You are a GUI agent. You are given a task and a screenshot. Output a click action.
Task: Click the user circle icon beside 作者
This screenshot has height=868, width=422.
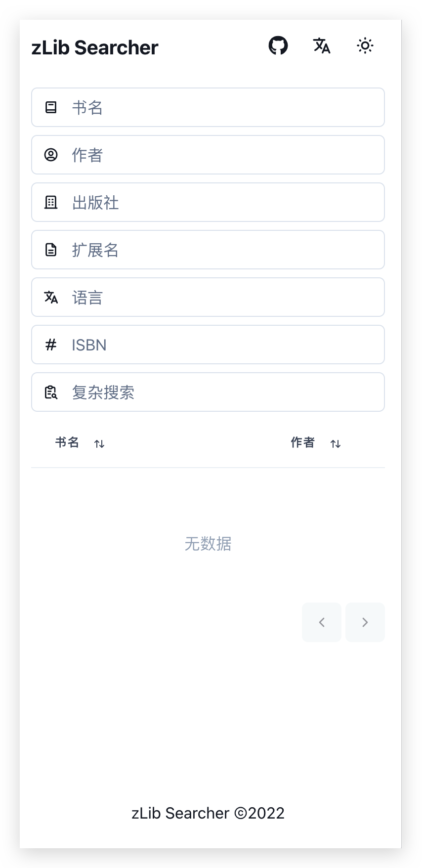point(51,155)
